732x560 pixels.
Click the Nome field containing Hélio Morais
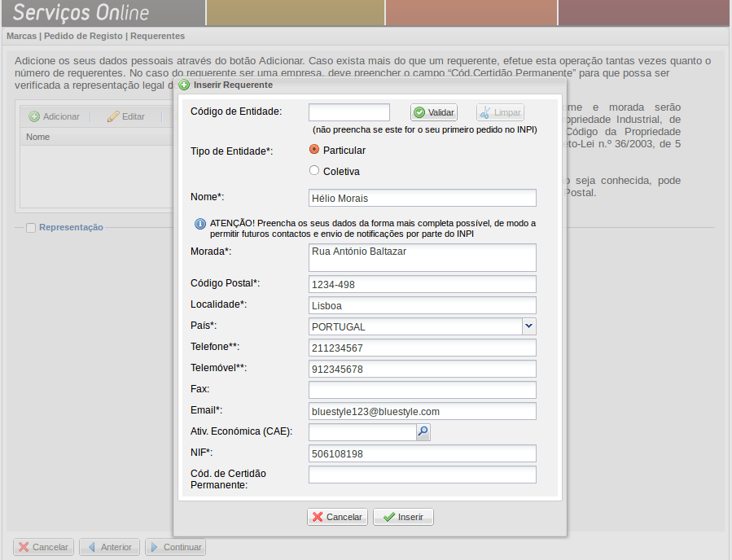click(x=422, y=198)
